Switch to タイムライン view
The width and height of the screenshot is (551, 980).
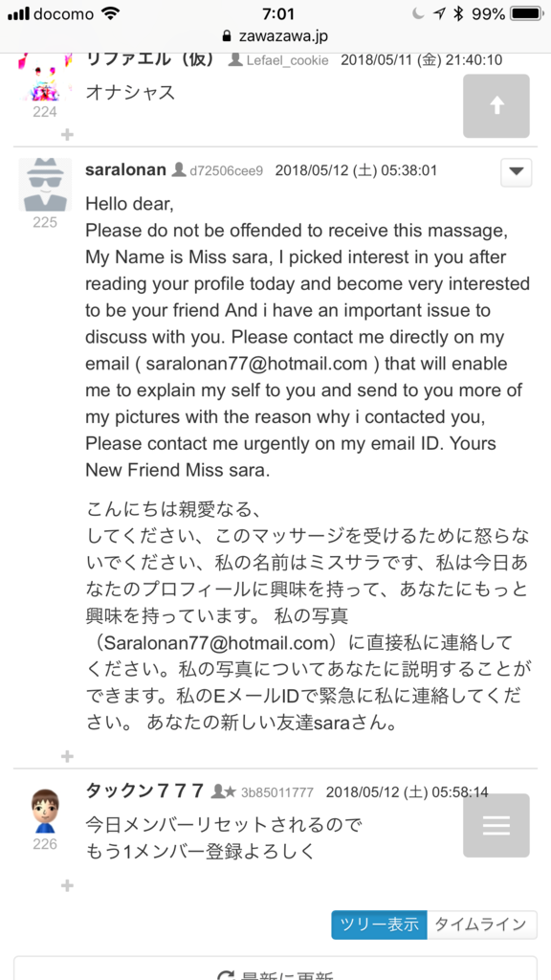tap(482, 925)
